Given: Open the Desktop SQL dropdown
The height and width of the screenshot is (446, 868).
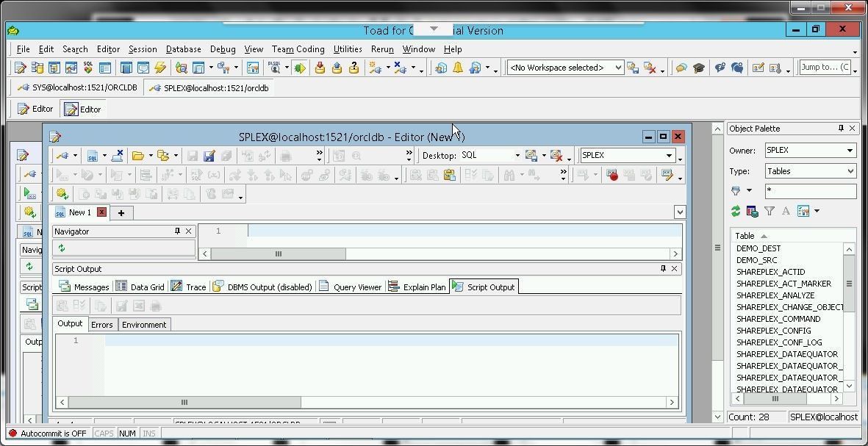Looking at the screenshot, I should (x=517, y=156).
